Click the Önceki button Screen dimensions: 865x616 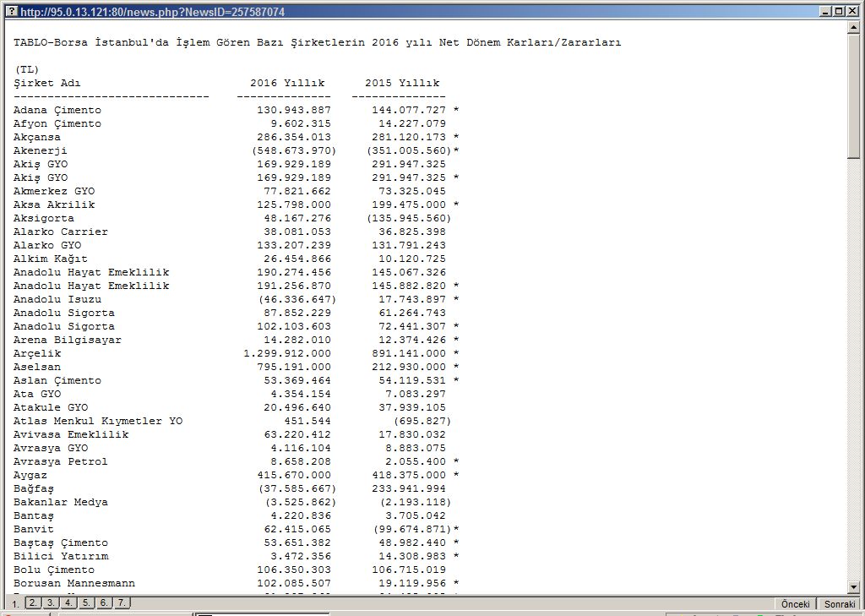[795, 604]
